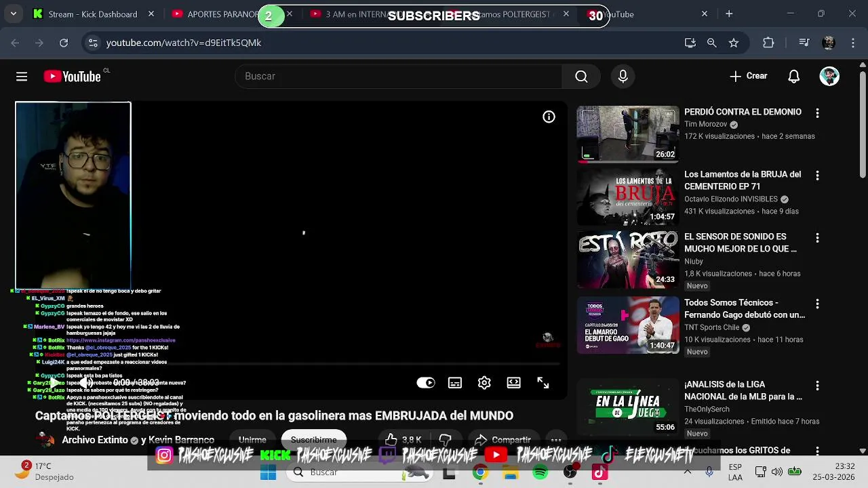Open PERDIÓ CONTRA EL DEMONIO video thumbnail
Screen dimensions: 868x488
[x=628, y=134]
